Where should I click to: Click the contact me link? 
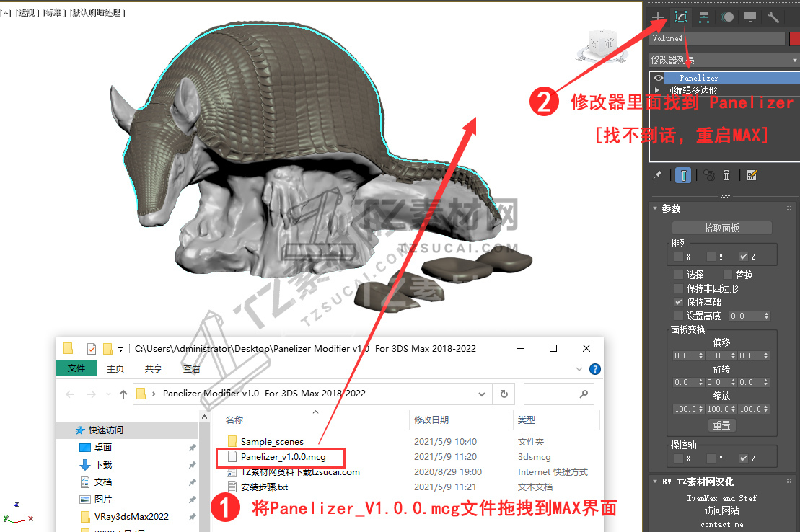pos(721,524)
